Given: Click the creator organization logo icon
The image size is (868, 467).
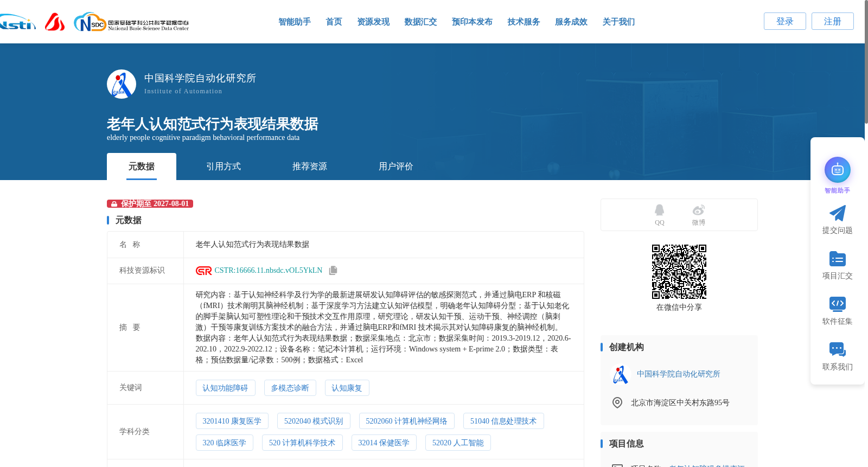Looking at the screenshot, I should click(x=620, y=374).
